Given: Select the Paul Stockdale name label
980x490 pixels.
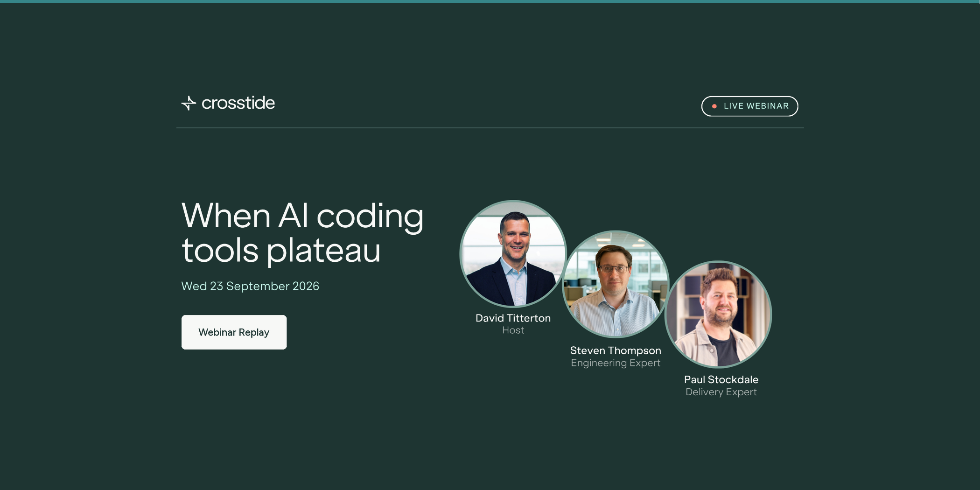Looking at the screenshot, I should [721, 380].
